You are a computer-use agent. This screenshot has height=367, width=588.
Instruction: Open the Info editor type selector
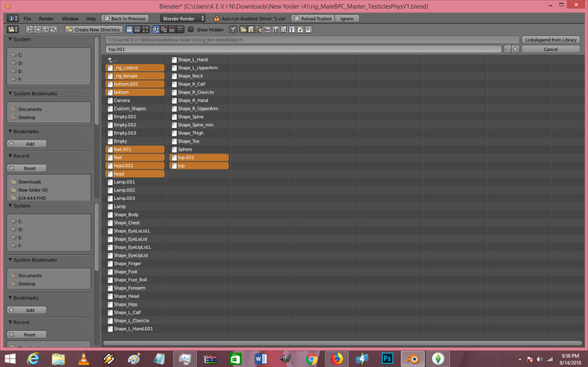coord(12,18)
